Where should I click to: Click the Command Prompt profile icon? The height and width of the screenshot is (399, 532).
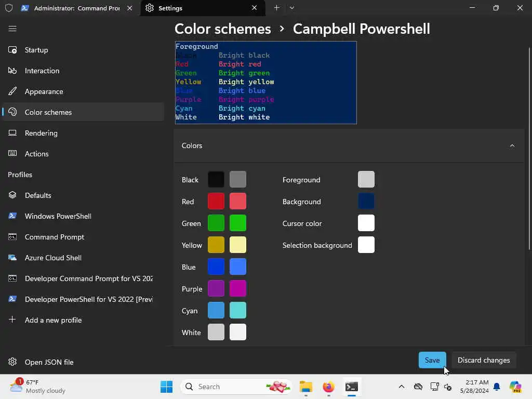click(12, 237)
